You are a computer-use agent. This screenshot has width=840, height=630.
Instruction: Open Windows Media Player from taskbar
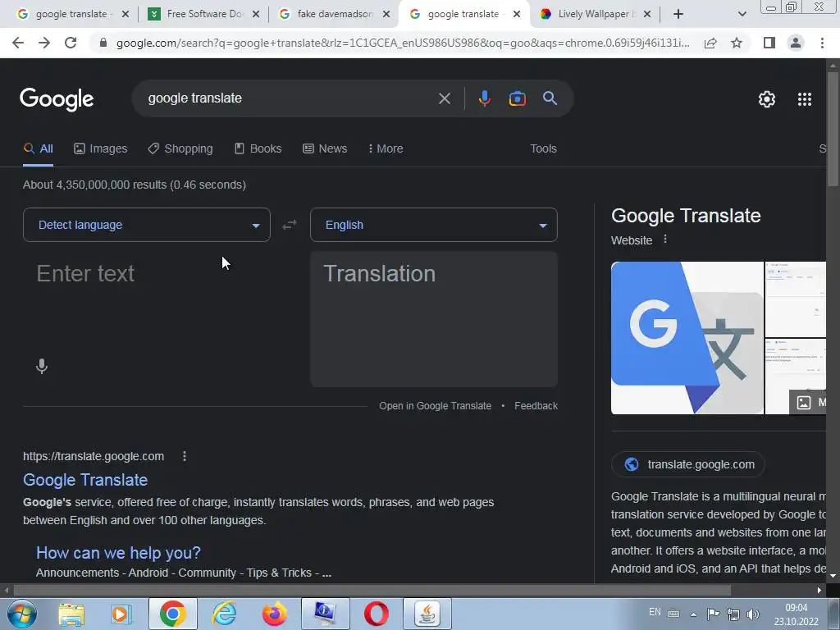pyautogui.click(x=121, y=614)
